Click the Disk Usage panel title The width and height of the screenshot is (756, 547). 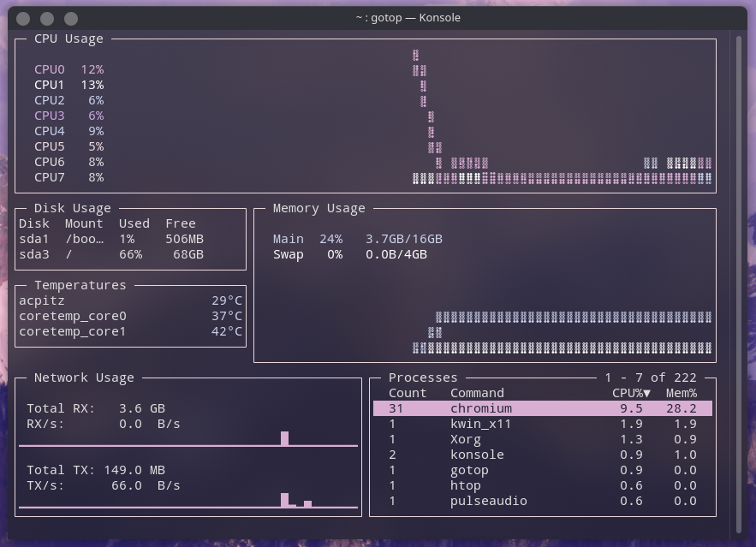click(72, 208)
